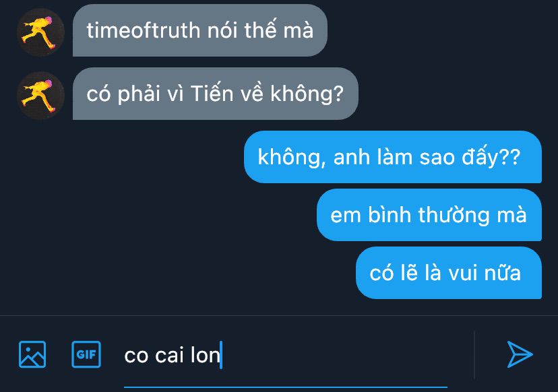Screen dimensions: 558x392
Task: Select the 'có lẽ là vui nữa' bubble
Action: (449, 273)
